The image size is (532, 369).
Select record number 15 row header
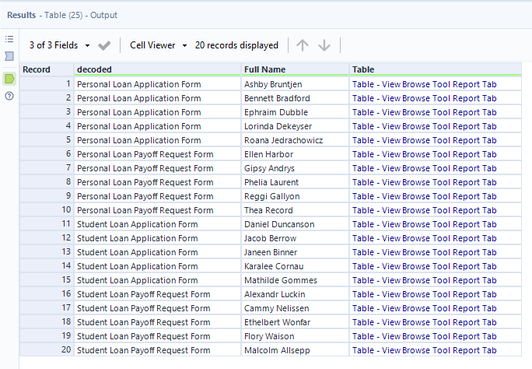[46, 280]
